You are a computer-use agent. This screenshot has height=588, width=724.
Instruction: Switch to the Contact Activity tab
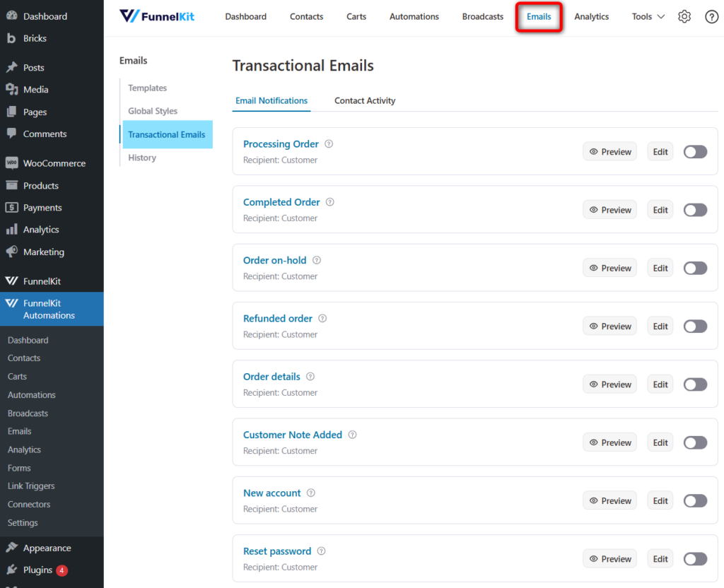365,100
